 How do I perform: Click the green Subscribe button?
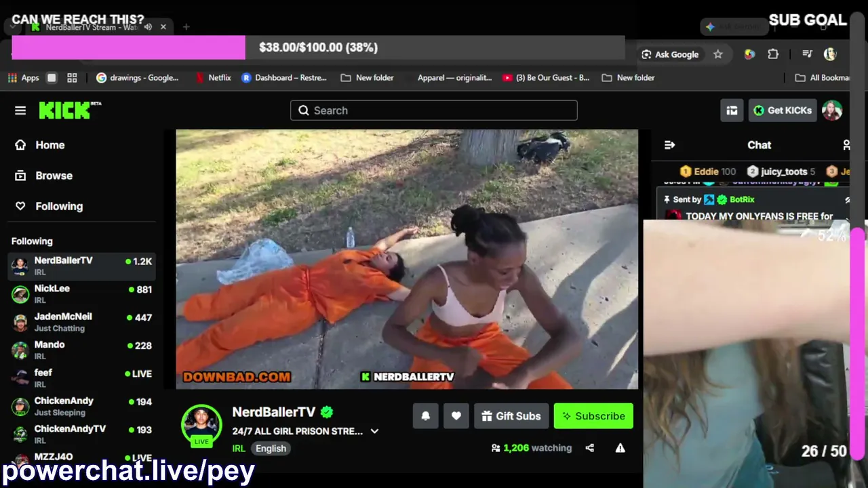593,416
